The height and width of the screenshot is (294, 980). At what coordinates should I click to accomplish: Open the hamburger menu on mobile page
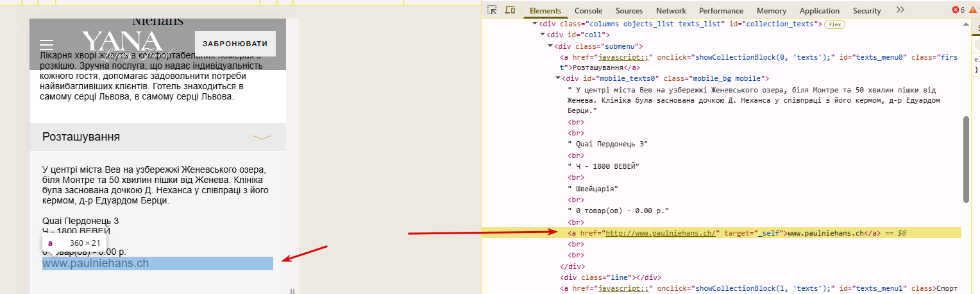[x=46, y=45]
